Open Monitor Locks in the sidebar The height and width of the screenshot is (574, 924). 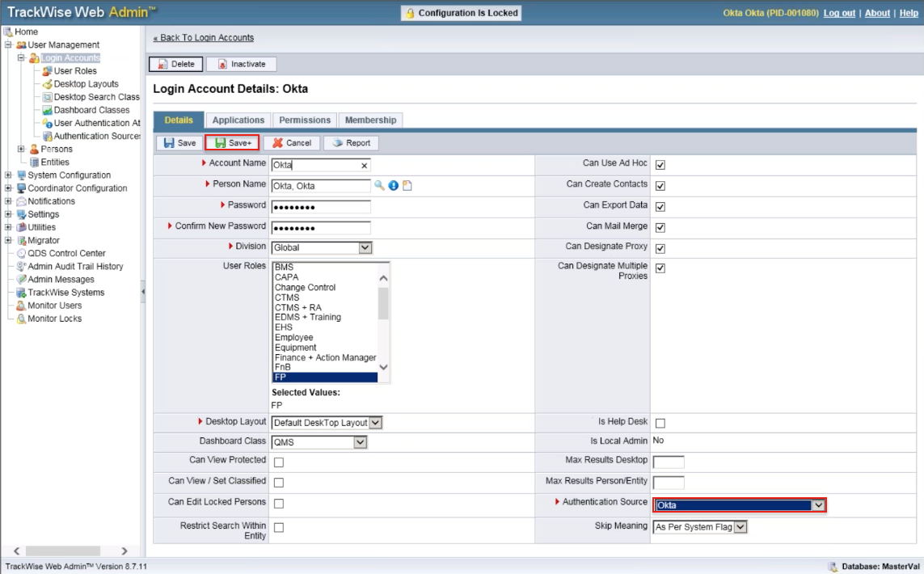pos(54,319)
